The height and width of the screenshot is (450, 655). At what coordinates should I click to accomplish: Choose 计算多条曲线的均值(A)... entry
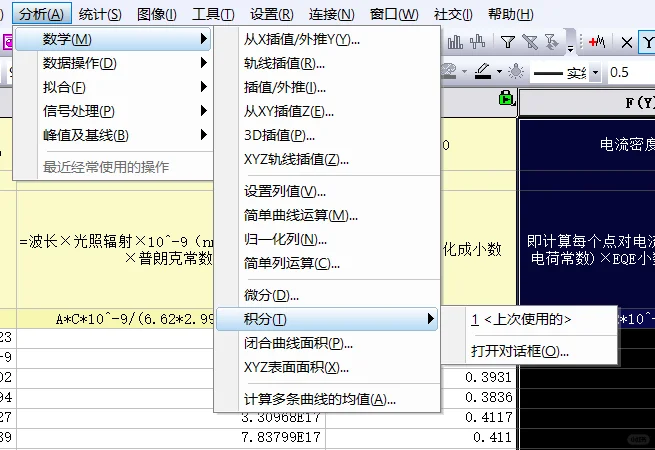(x=327, y=399)
